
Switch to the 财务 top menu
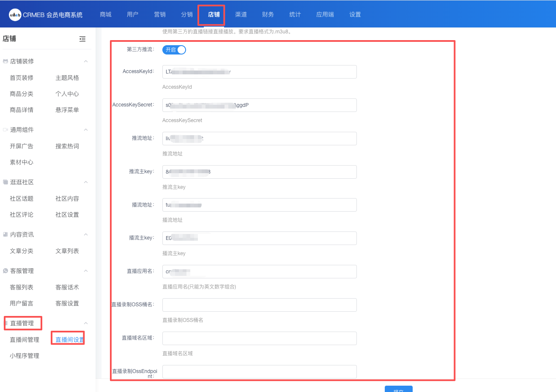click(x=268, y=14)
